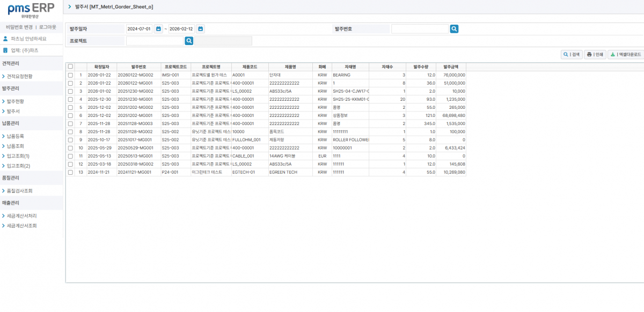
Task: Select the checkbox for order 20241121-MG001
Action: pos(70,173)
